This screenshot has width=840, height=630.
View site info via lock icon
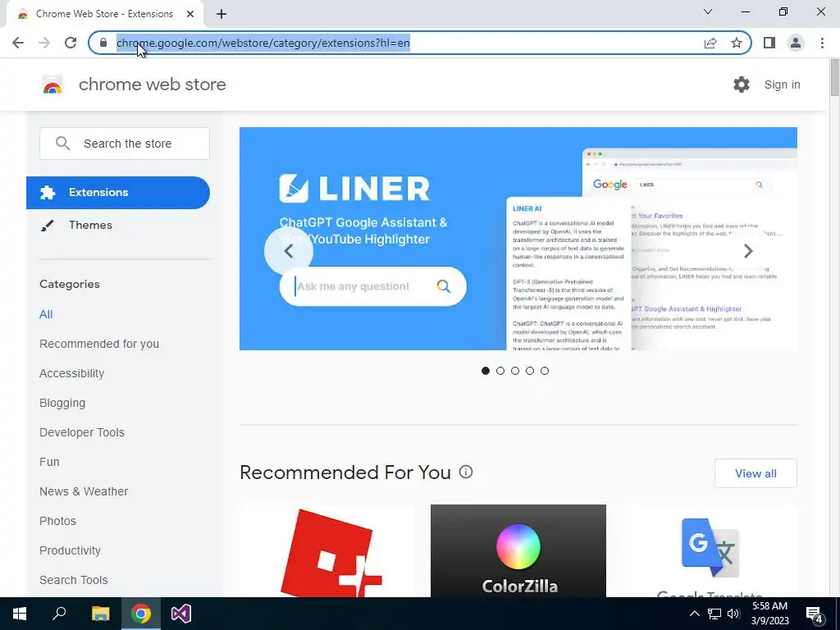[103, 43]
